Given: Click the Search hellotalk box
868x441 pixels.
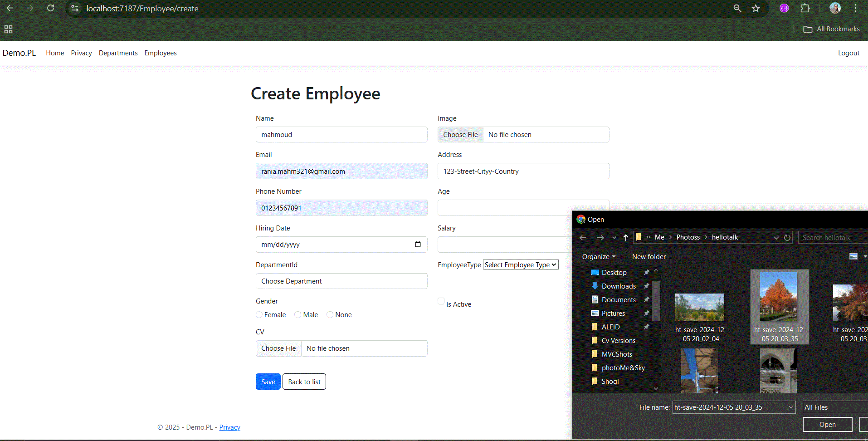Looking at the screenshot, I should pos(833,238).
